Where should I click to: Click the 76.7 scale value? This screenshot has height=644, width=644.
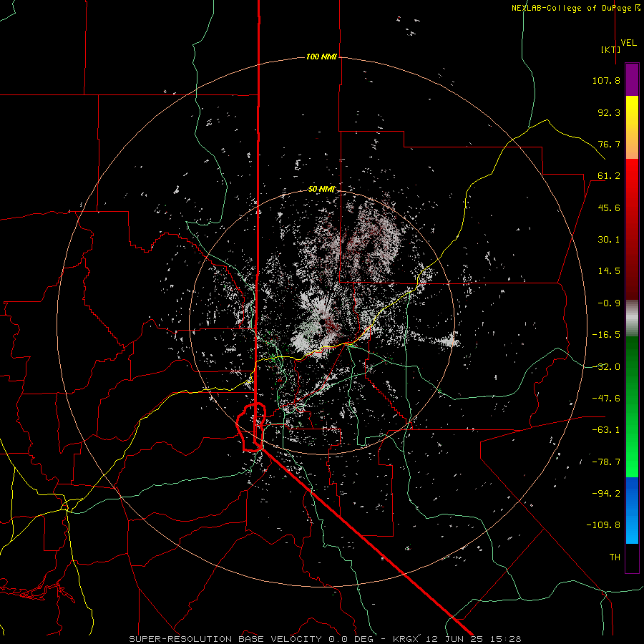(609, 144)
